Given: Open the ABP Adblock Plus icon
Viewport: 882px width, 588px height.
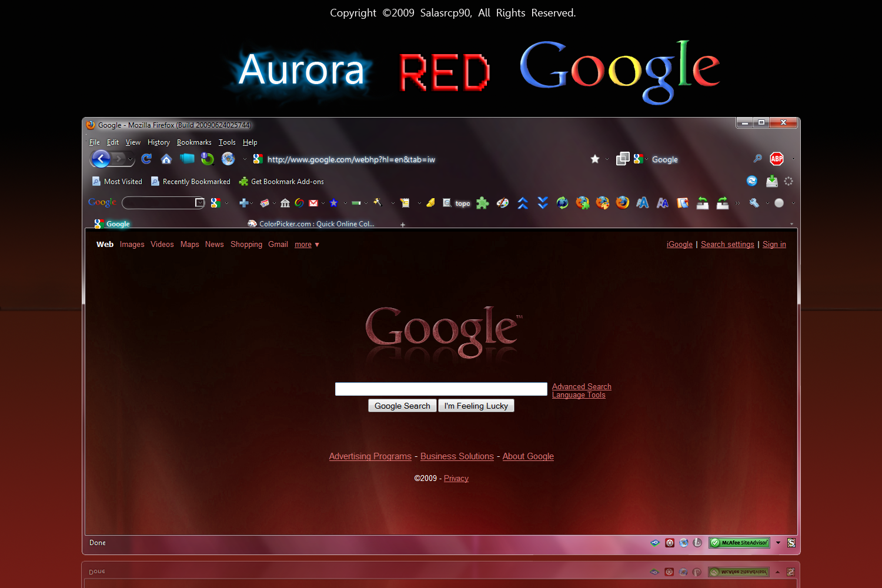Looking at the screenshot, I should [x=777, y=159].
